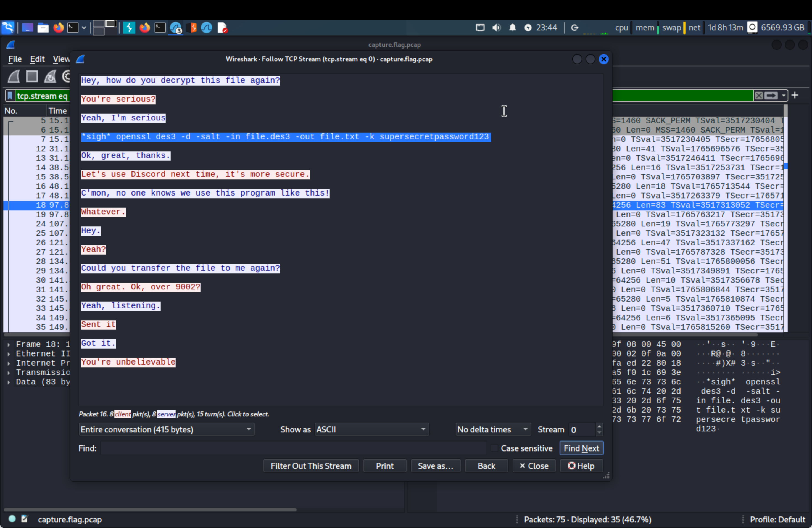Click Filter Out This Stream button

click(311, 466)
